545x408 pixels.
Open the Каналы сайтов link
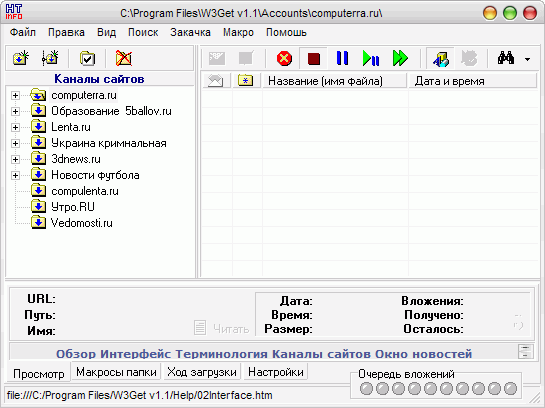321,354
